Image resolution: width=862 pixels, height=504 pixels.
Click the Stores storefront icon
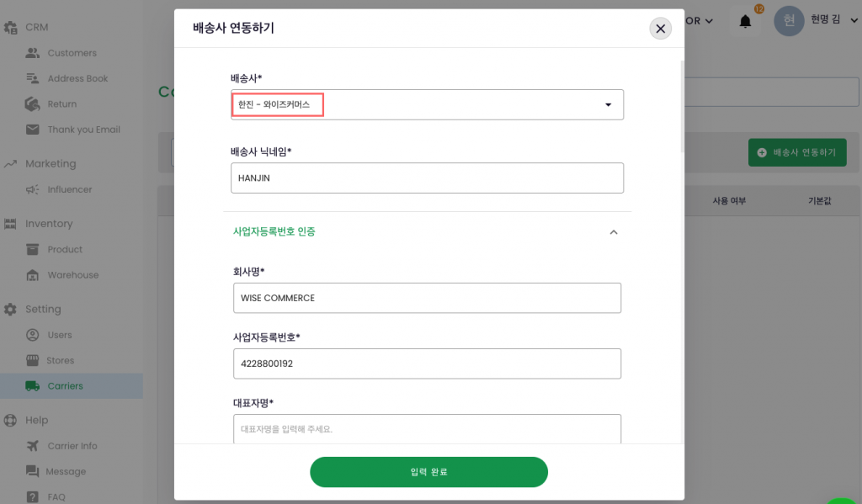point(33,360)
